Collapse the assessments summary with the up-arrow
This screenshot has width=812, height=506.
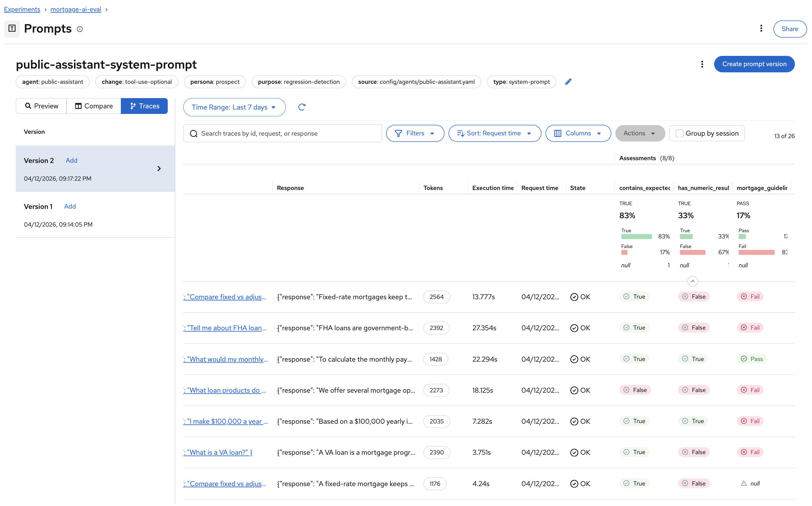click(692, 281)
